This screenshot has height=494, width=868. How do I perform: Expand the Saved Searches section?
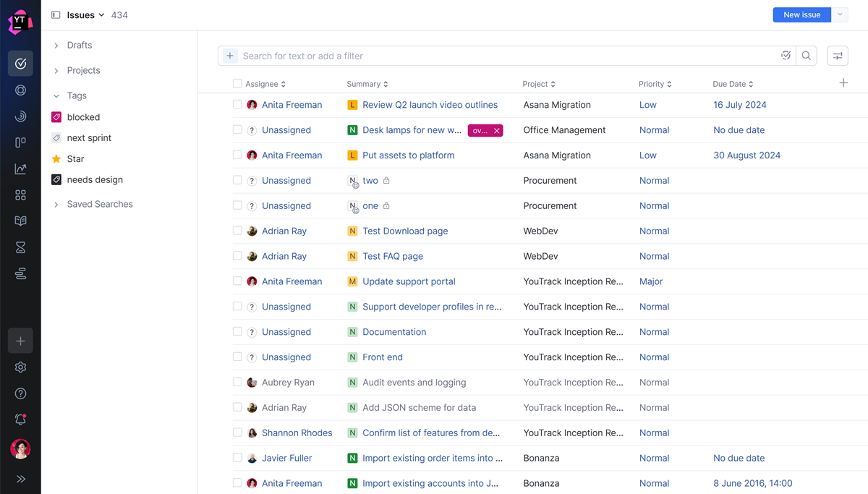click(x=55, y=204)
